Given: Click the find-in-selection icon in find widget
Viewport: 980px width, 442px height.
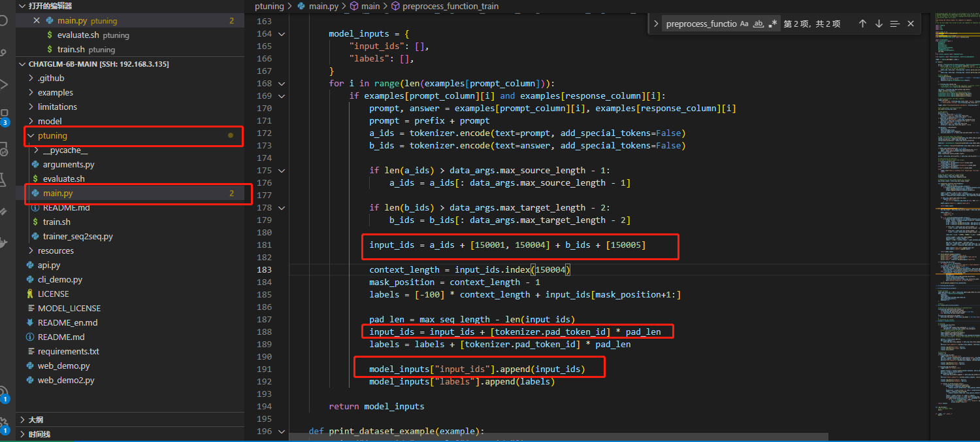Looking at the screenshot, I should [x=894, y=23].
